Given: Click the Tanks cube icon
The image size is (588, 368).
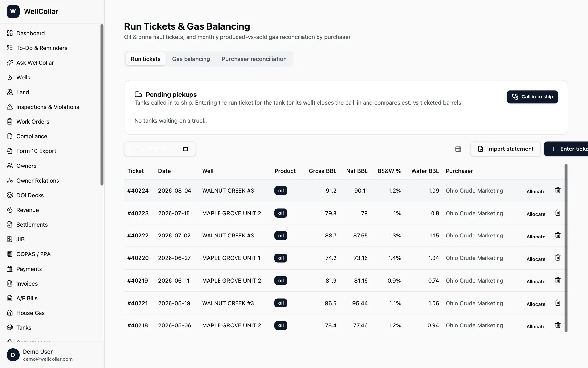Looking at the screenshot, I should coord(10,328).
